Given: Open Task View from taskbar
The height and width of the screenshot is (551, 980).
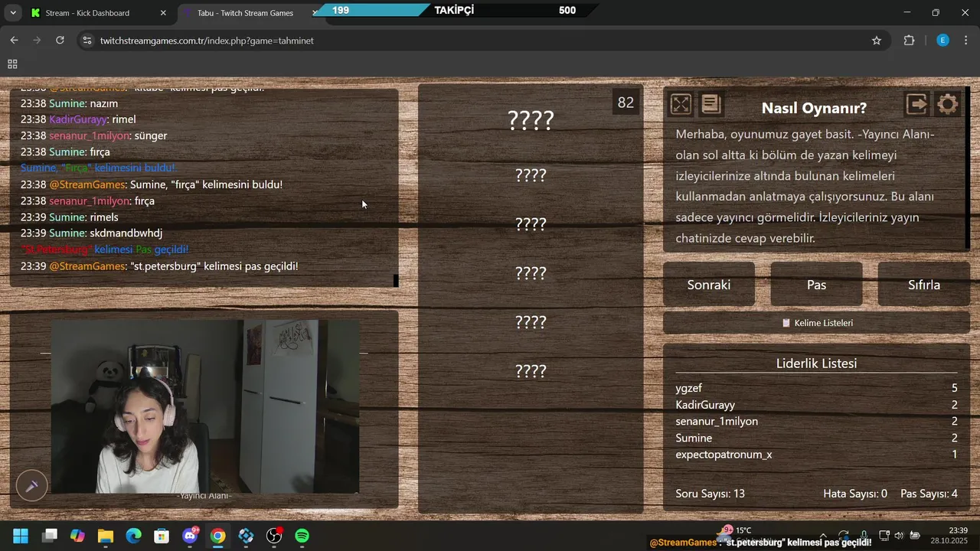Looking at the screenshot, I should [50, 536].
